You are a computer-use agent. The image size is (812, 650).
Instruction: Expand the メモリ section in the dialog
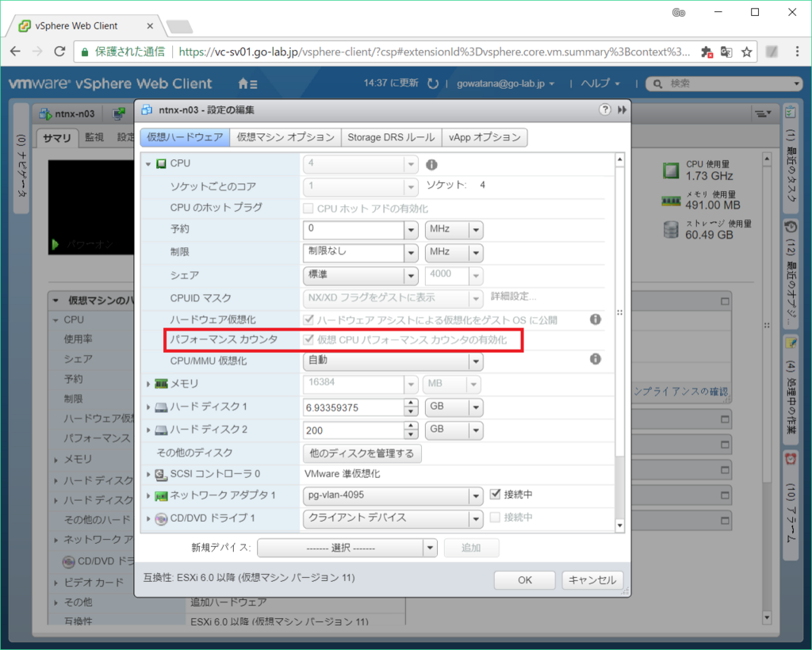[149, 382]
